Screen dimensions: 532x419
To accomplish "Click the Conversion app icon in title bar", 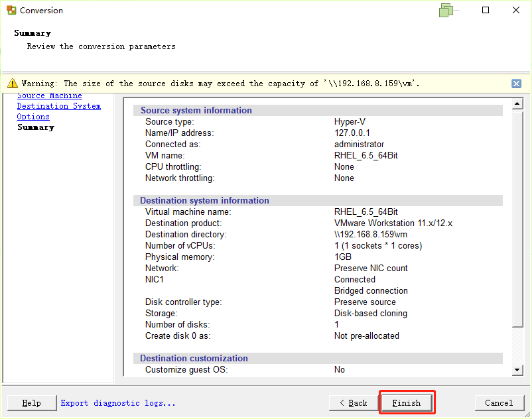I will tap(11, 10).
